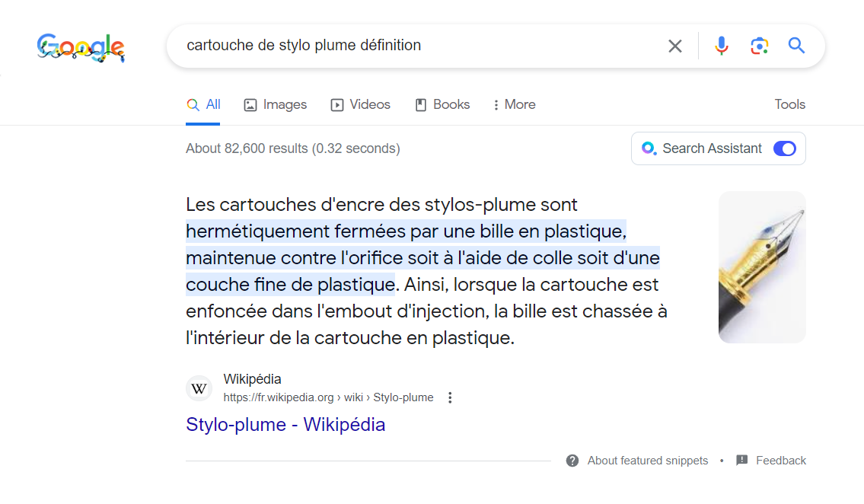Viewport: 864px width, 504px height.
Task: Open Stylo-plume - Wikipédia link
Action: click(285, 425)
